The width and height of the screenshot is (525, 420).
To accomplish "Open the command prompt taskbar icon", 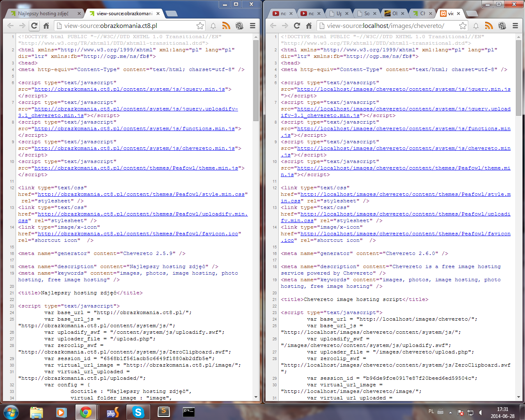I will pos(189,412).
